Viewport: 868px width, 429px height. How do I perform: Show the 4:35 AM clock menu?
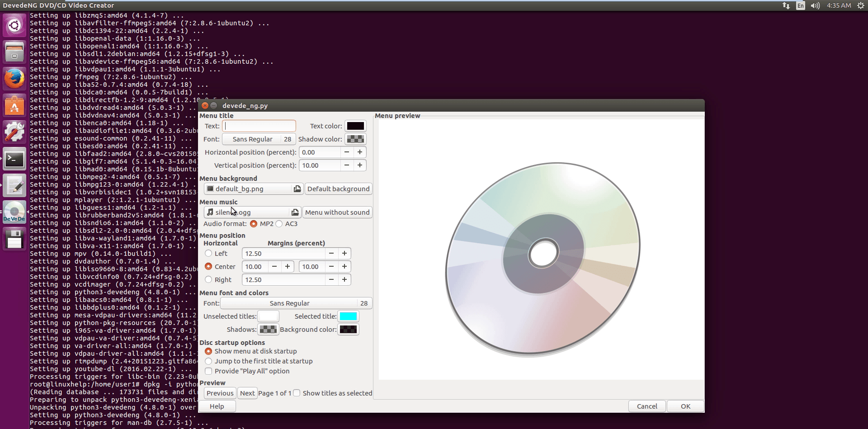point(839,5)
